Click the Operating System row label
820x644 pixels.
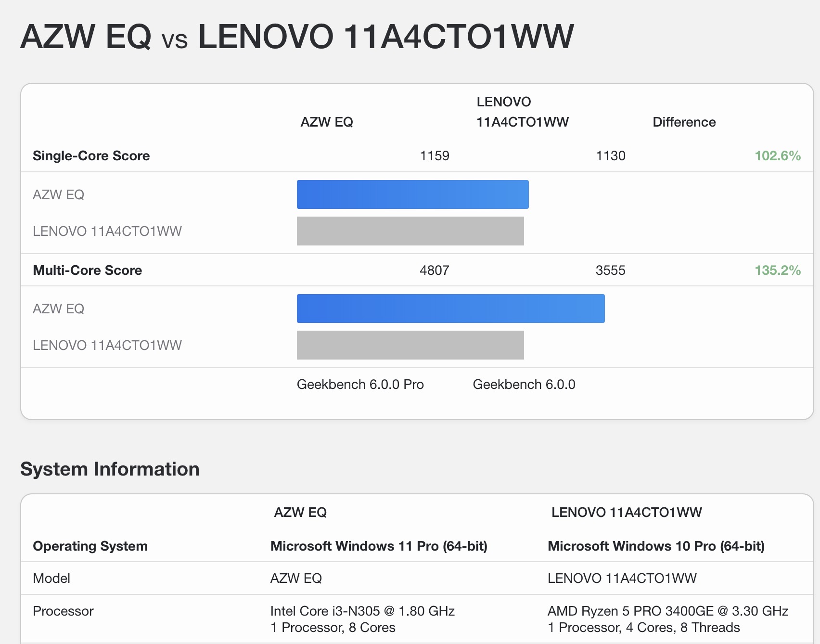[90, 546]
